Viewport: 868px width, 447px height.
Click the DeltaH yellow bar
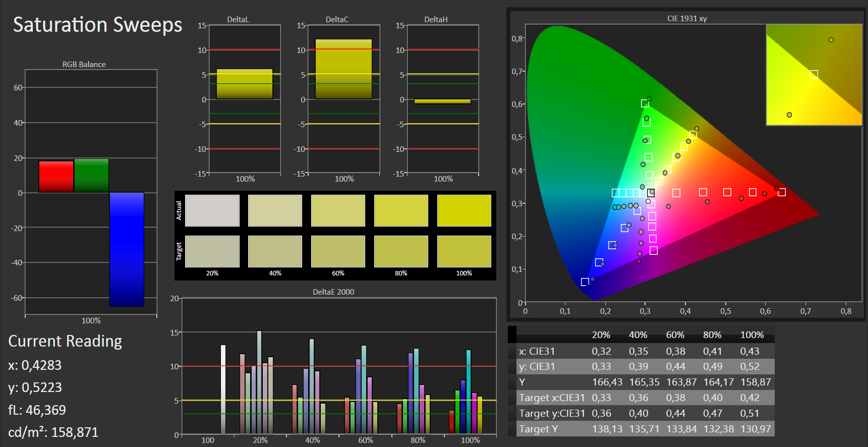tap(442, 101)
